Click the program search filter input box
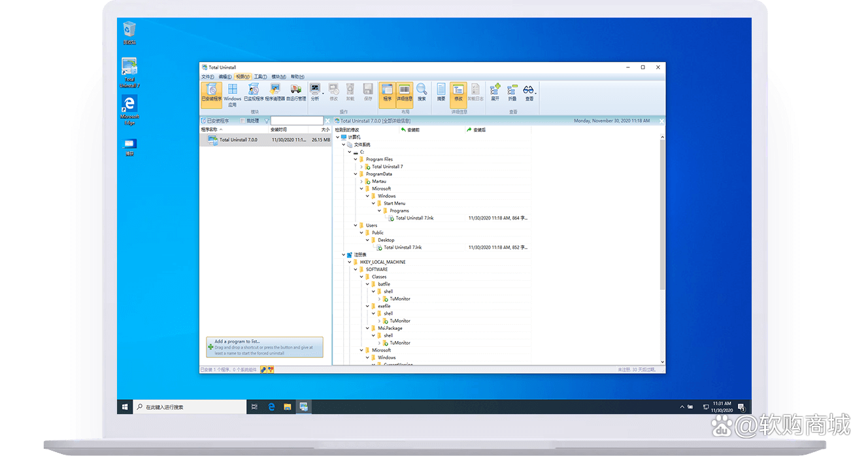The image size is (868, 456). pyautogui.click(x=297, y=121)
